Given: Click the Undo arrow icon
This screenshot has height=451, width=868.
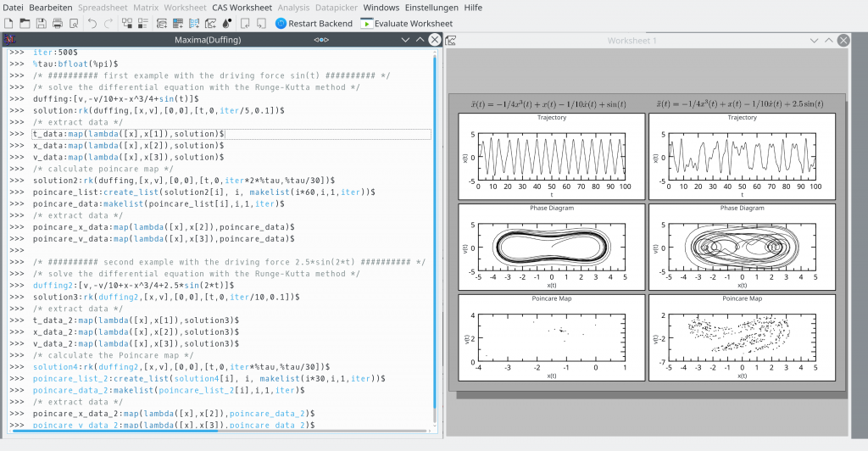Looking at the screenshot, I should 92,23.
